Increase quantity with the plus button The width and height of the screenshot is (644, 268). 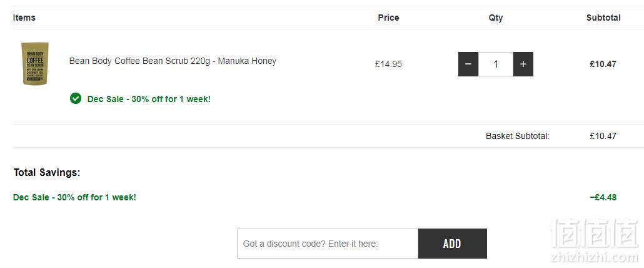click(523, 64)
